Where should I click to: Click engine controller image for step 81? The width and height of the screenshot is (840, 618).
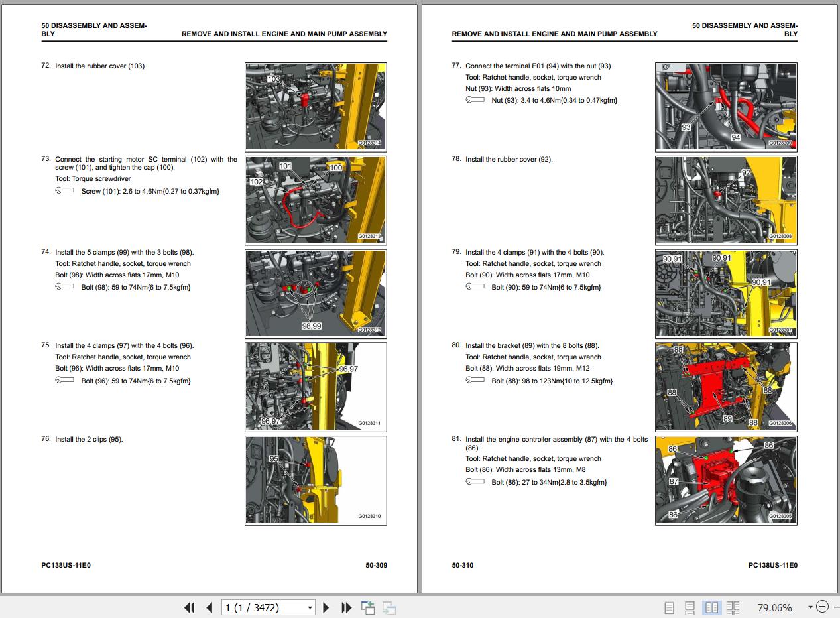pos(726,481)
